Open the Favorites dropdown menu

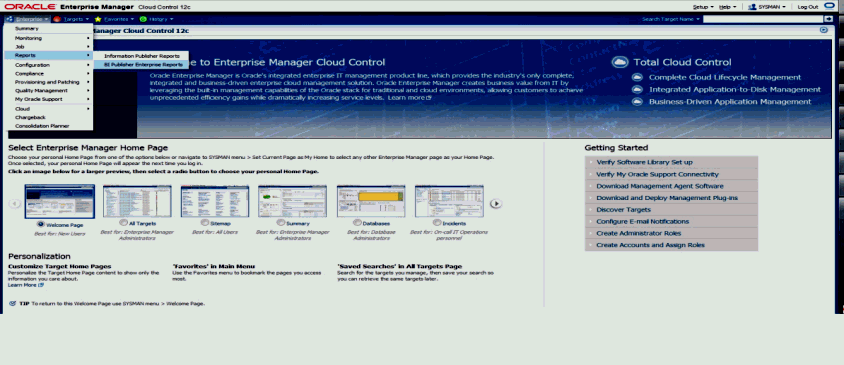click(x=118, y=19)
